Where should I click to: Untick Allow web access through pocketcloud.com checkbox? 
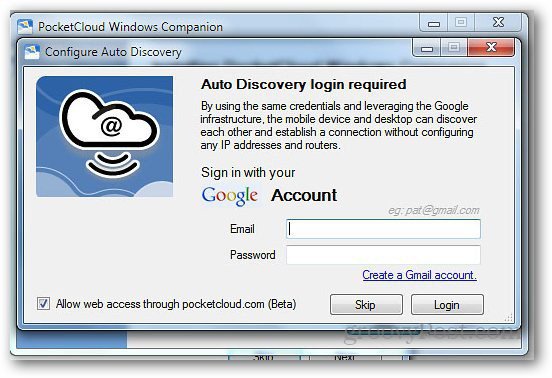click(x=43, y=303)
